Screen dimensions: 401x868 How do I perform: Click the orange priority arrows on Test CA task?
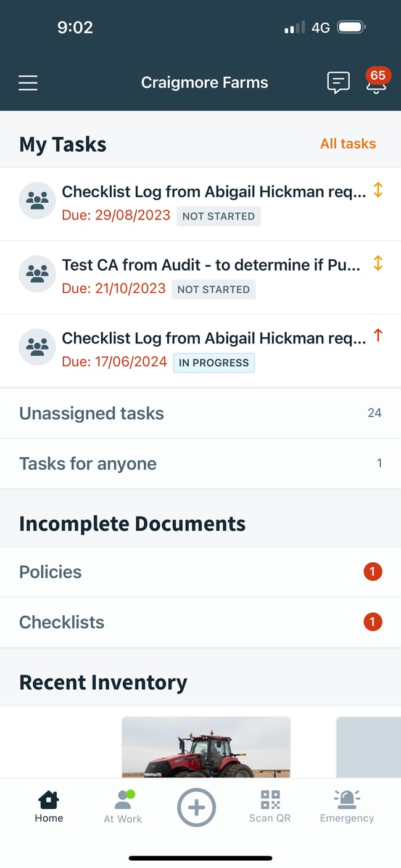pyautogui.click(x=378, y=261)
